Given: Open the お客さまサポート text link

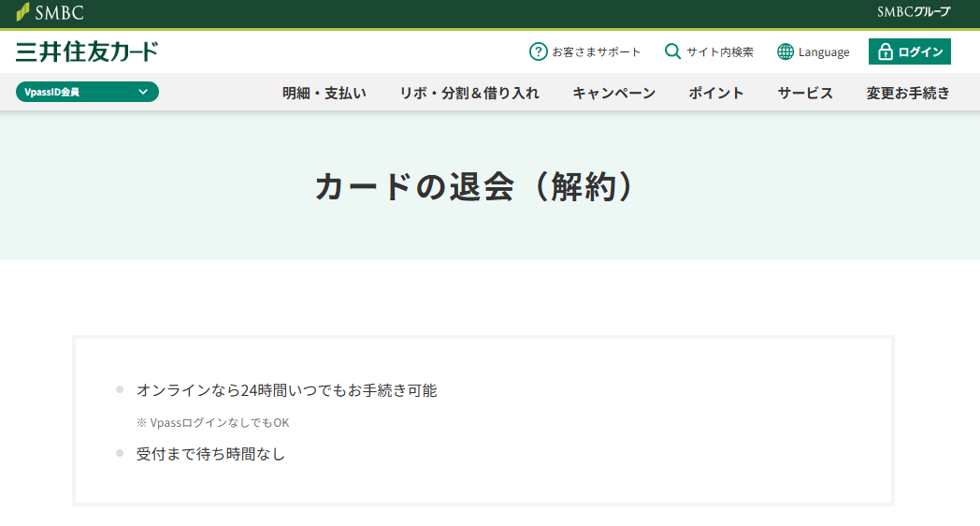Looking at the screenshot, I should tap(597, 52).
